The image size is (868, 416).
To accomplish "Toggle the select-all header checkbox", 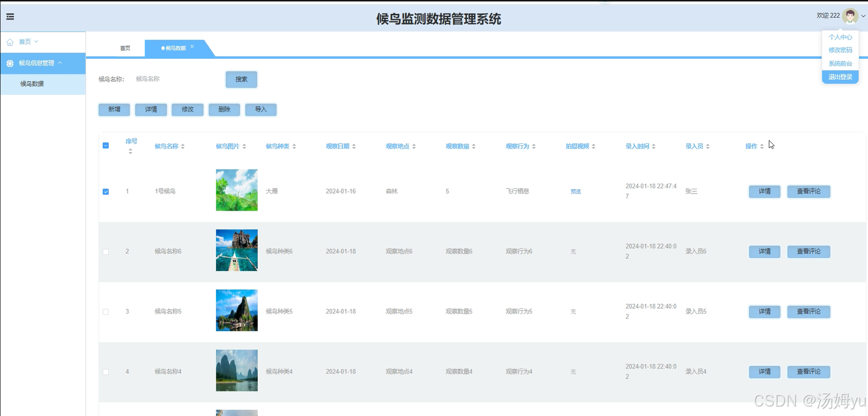I will coord(106,146).
